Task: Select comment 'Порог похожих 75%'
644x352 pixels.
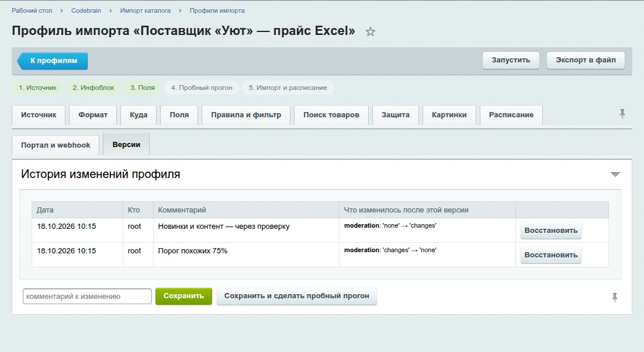Action: (x=193, y=251)
